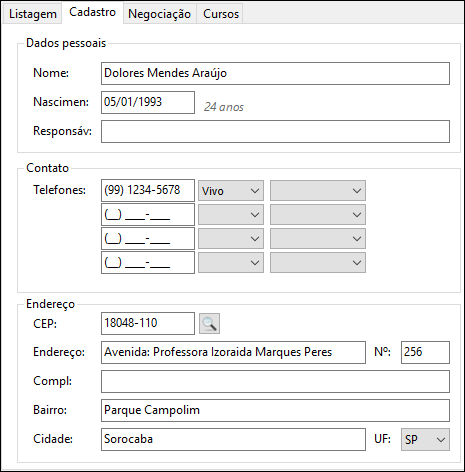The image size is (465, 472).
Task: Select the Cadastro tab
Action: point(92,12)
